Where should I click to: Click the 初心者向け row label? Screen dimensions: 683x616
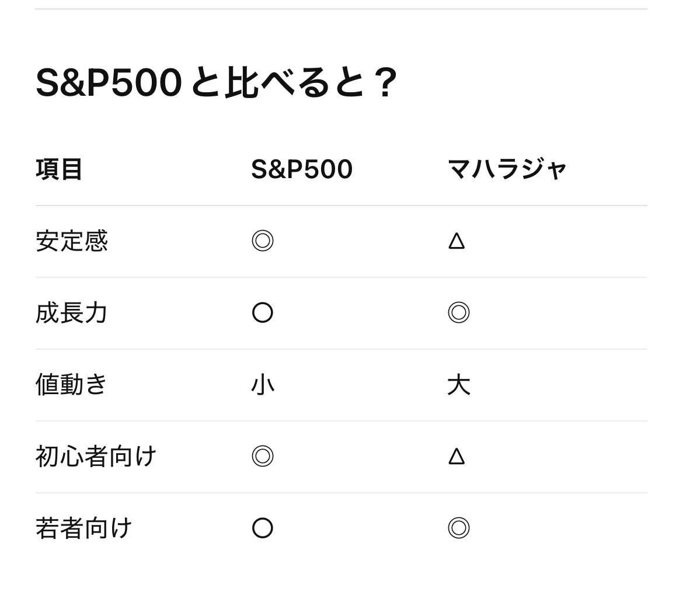pyautogui.click(x=96, y=457)
